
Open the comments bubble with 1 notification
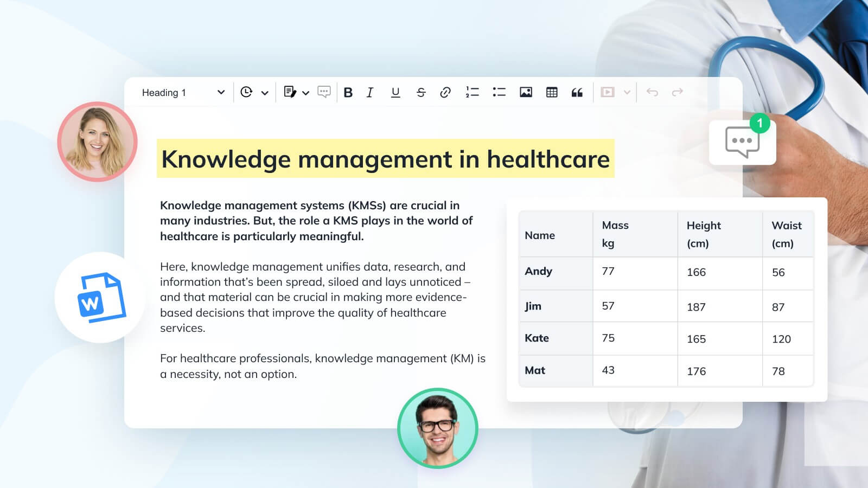[743, 142]
